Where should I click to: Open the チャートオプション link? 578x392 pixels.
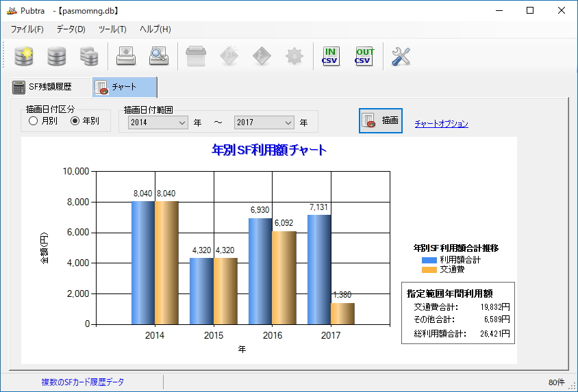tap(441, 124)
